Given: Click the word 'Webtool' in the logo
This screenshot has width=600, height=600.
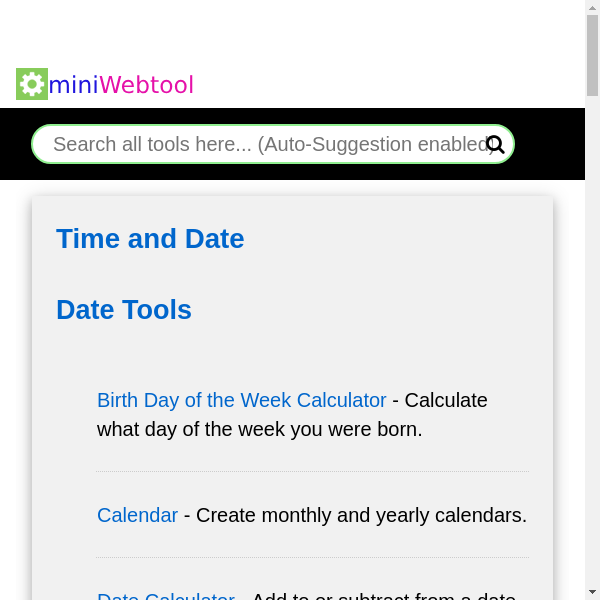Looking at the screenshot, I should 146,85.
